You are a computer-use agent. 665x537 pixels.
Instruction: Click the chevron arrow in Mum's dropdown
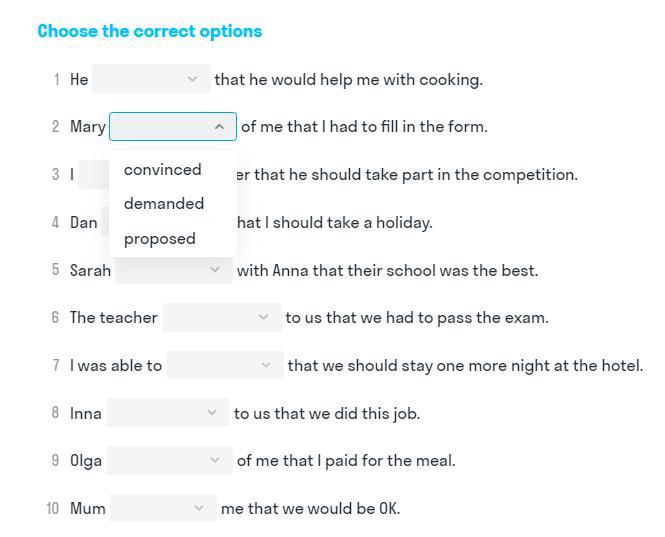(x=200, y=509)
